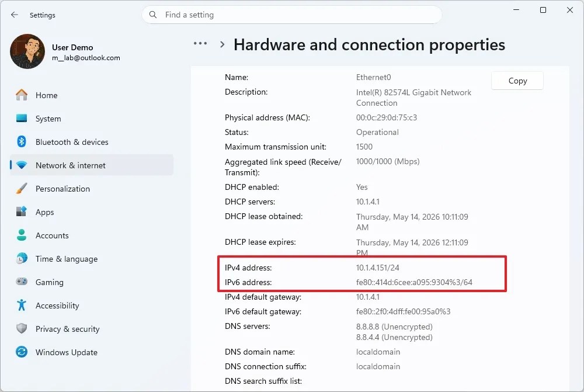This screenshot has height=392, width=584.
Task: Click the m_lab@outlook.com account email
Action: [x=86, y=58]
